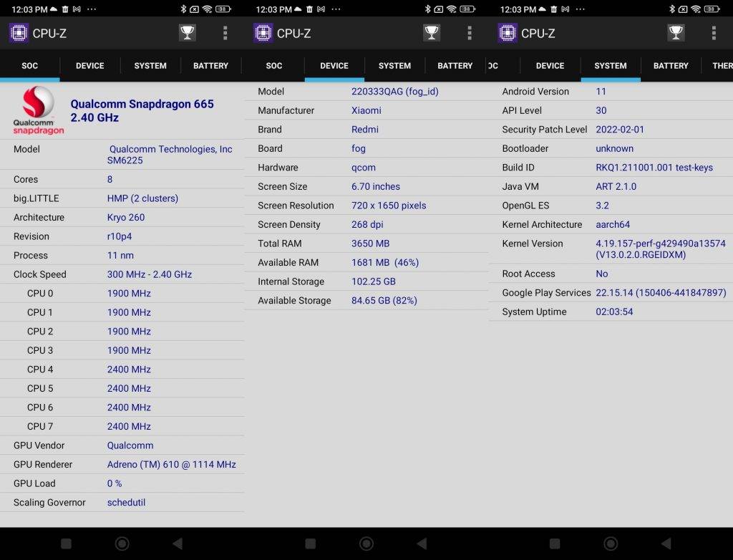Viewport: 733px width, 560px height.
Task: Tap the 'Kryo 260' architecture value
Action: click(126, 218)
